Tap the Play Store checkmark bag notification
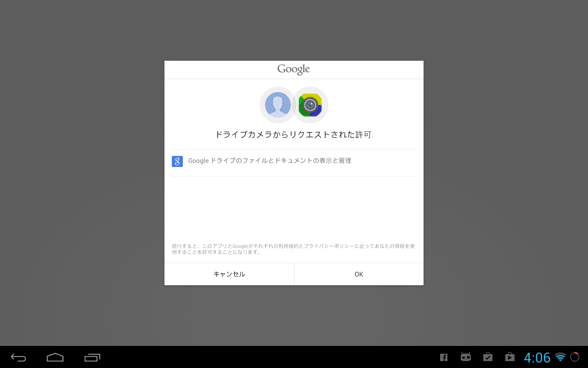The image size is (588, 368). pyautogui.click(x=488, y=357)
